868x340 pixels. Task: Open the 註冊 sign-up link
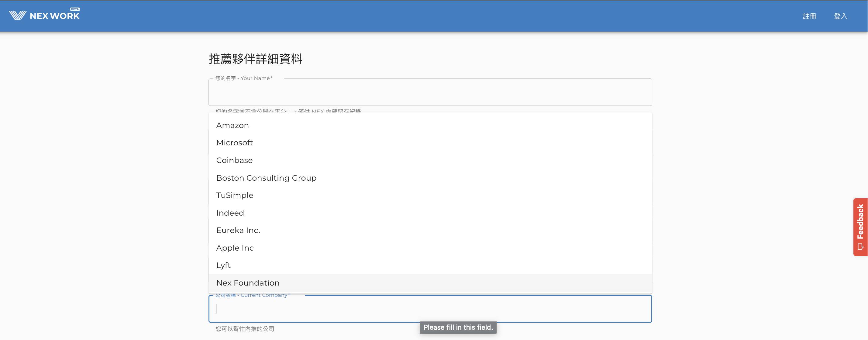pyautogui.click(x=809, y=16)
